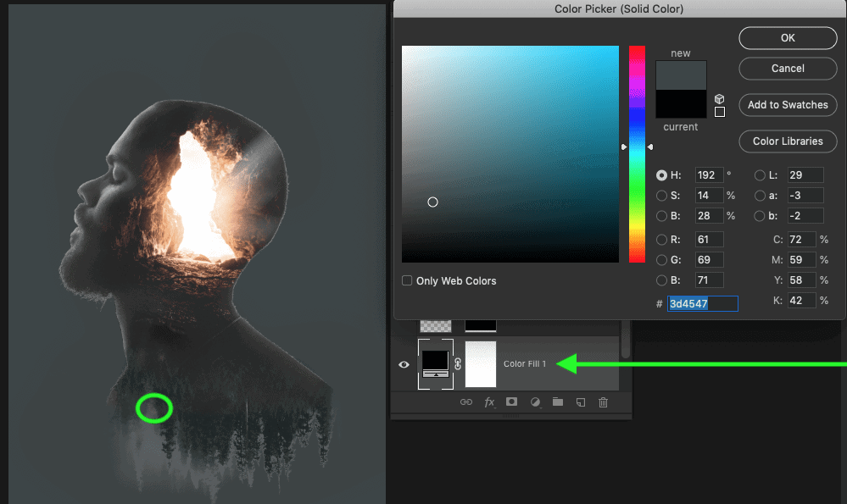Hide the Color Fill 1 layer
The image size is (847, 504).
404,364
